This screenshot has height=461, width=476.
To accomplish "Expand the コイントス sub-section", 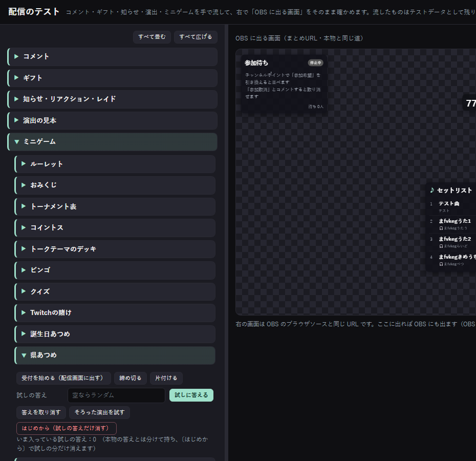I will coord(115,227).
